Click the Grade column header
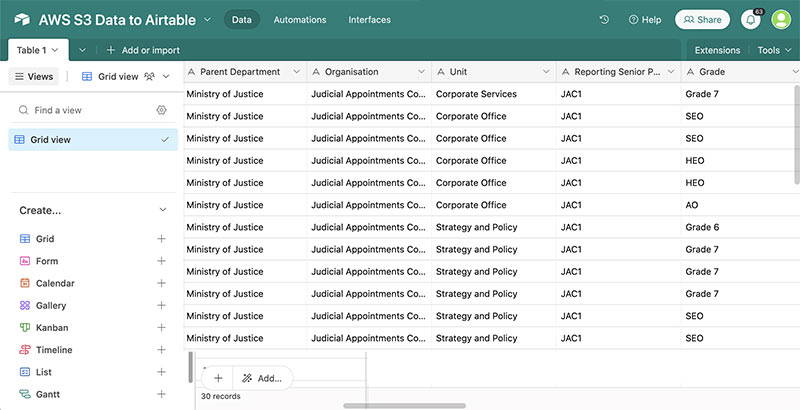This screenshot has width=800, height=410. point(740,72)
